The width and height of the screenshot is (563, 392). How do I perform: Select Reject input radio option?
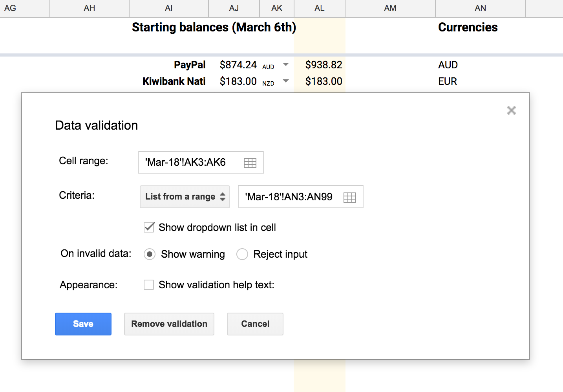click(242, 254)
